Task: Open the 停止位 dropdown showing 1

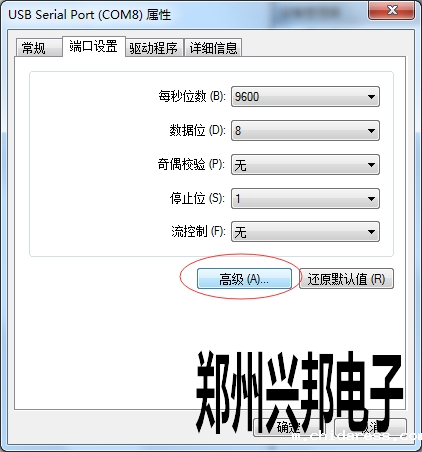Action: 305,199
